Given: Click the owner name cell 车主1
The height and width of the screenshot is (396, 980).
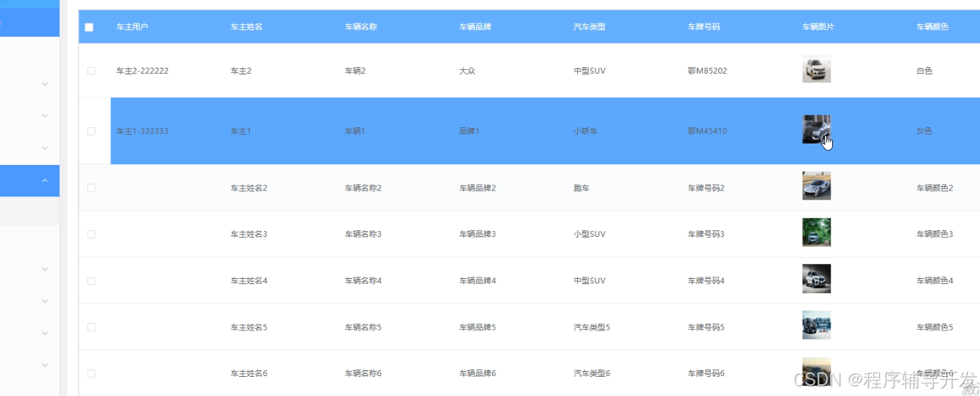Looking at the screenshot, I should (241, 131).
